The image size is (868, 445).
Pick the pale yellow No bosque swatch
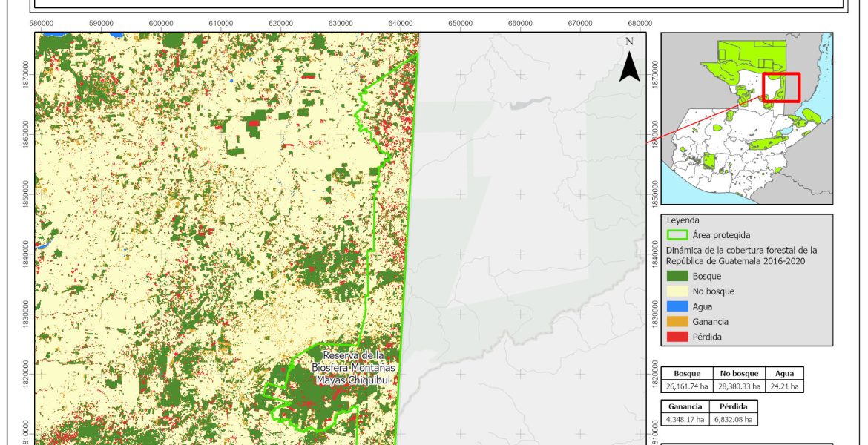677,291
